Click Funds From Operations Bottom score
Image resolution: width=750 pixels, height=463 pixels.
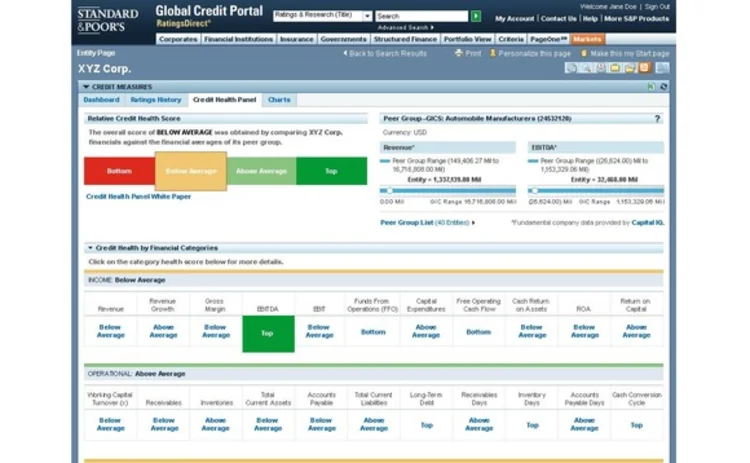(x=373, y=332)
